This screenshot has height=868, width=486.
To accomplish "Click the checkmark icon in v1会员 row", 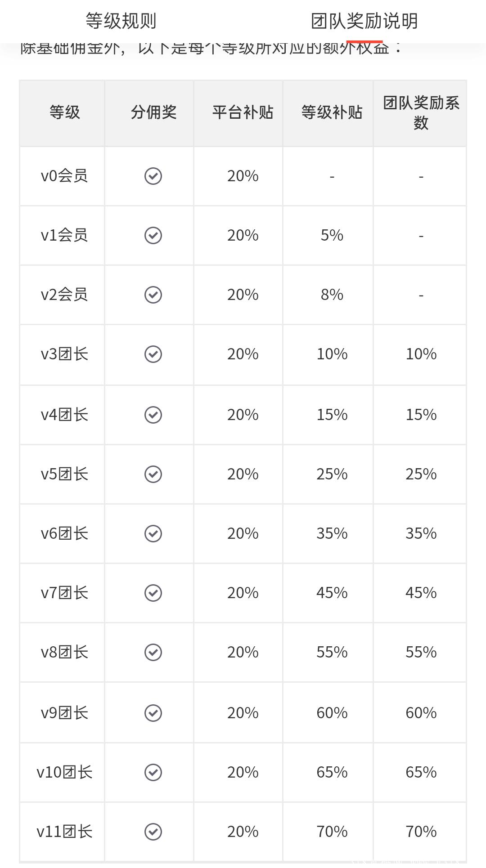I will tap(153, 235).
